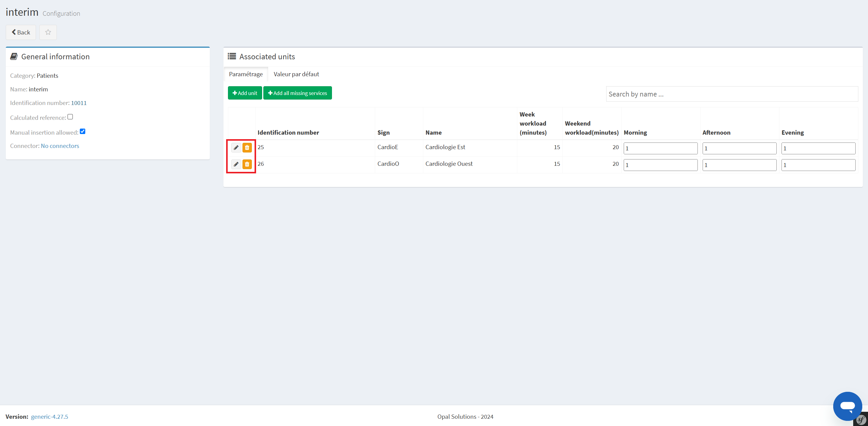Image resolution: width=868 pixels, height=426 pixels.
Task: Toggle the Calculated reference checkbox
Action: click(70, 117)
